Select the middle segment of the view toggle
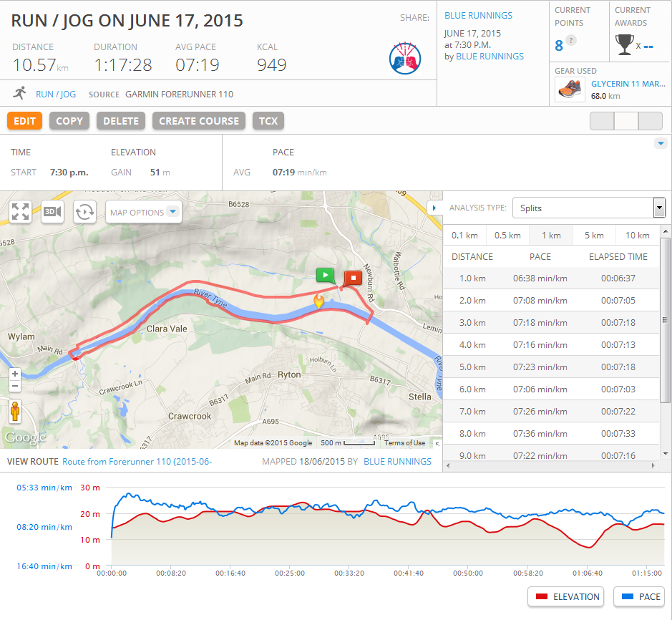This screenshot has width=672, height=620. (626, 121)
